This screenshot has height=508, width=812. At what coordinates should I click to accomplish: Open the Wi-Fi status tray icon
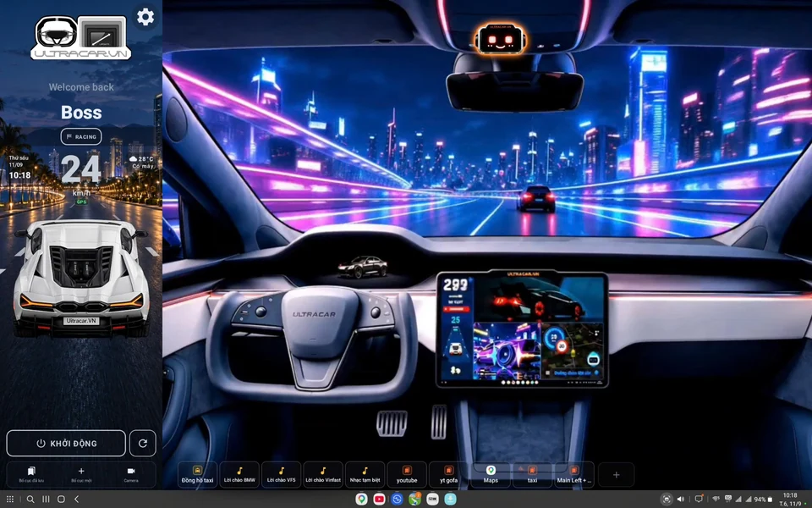coord(716,500)
